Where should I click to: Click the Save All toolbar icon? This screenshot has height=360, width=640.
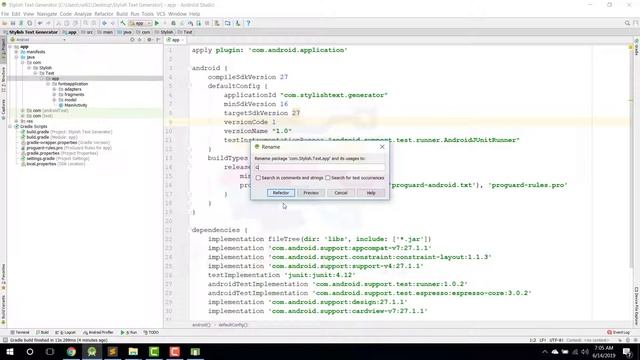13,23
